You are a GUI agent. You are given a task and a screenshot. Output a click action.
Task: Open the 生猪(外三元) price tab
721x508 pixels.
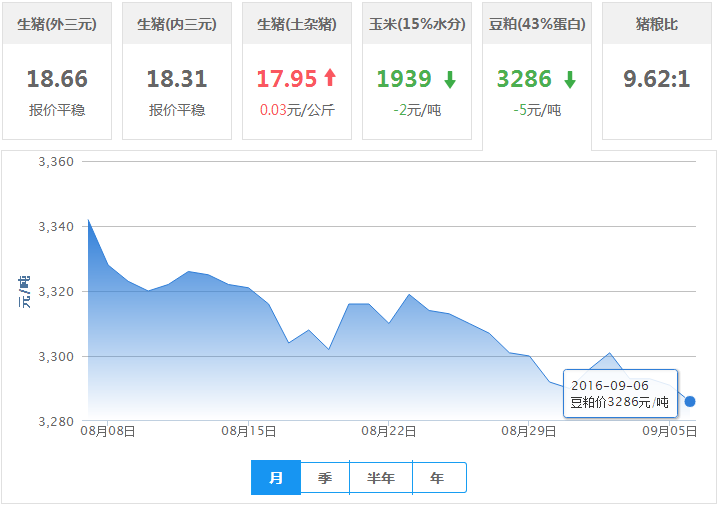[x=57, y=71]
